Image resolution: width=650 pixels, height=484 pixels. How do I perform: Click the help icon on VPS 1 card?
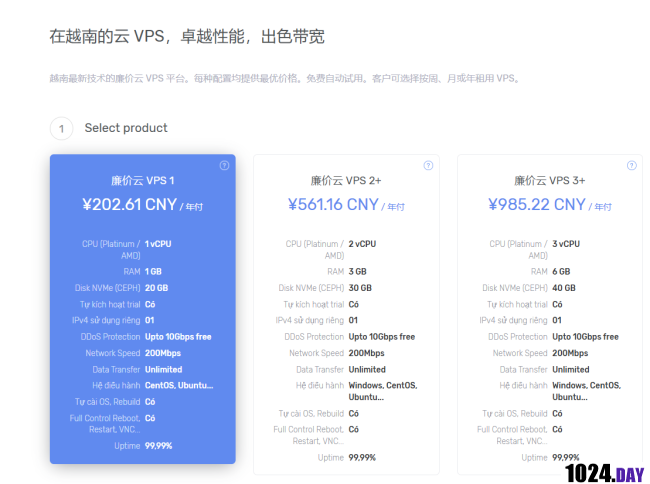(224, 166)
